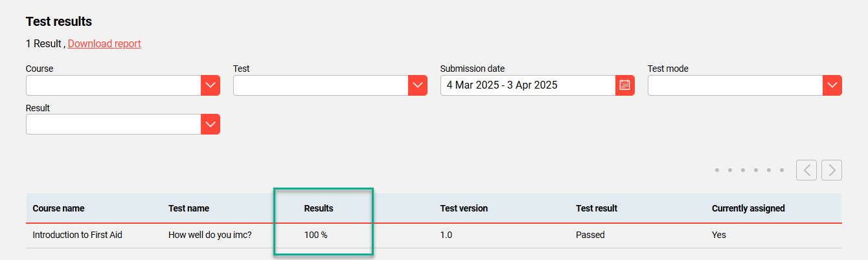Open the Result filter dropdown arrow

(210, 124)
